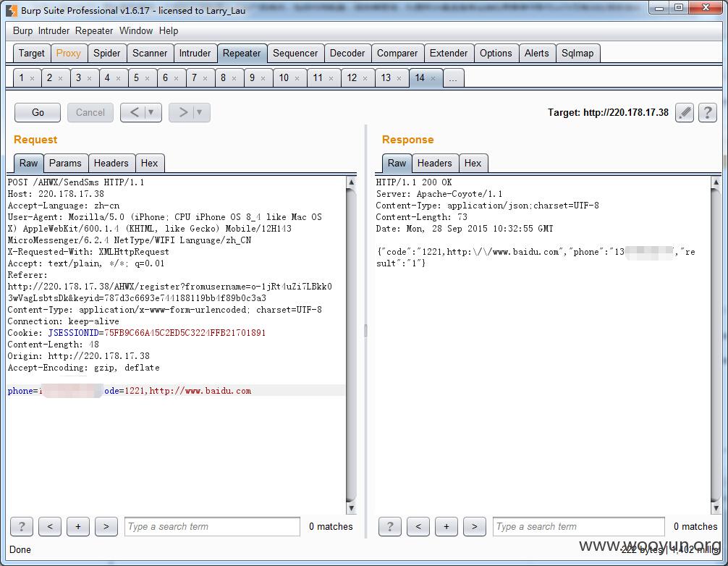Viewport: 728px width, 566px height.
Task: Click HTTP/1.1 200 OK response line
Action: point(414,182)
